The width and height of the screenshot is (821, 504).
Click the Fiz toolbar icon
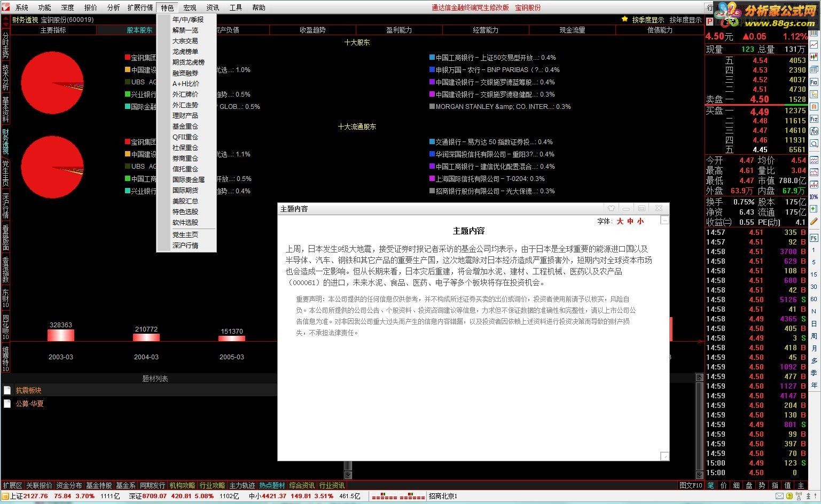(814, 119)
